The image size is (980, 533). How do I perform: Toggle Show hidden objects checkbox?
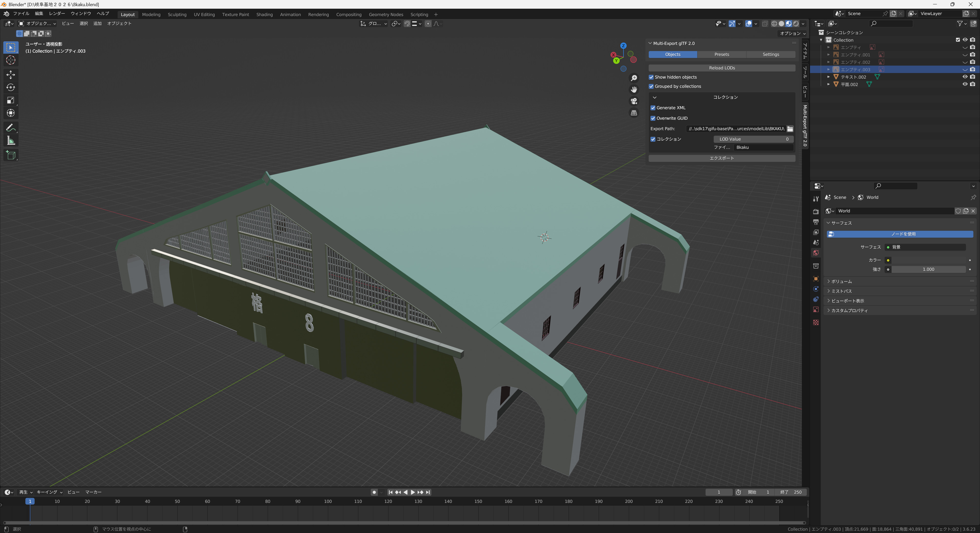click(x=651, y=77)
